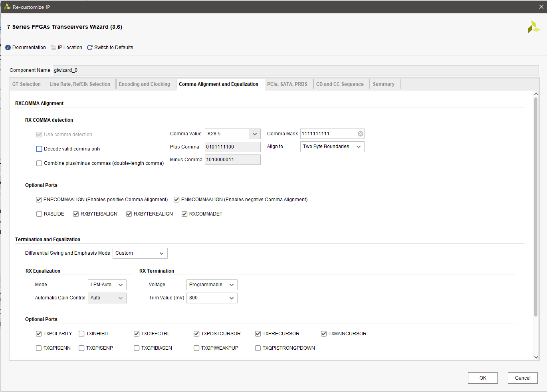Click the Xilinx logo icon
Viewport: 547px width, 392px height.
coord(534,27)
